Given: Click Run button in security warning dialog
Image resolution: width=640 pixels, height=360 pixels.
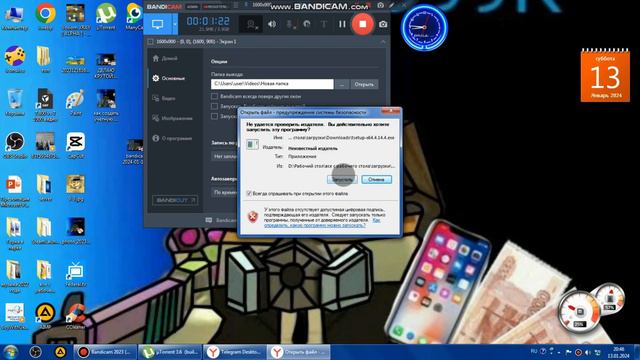Looking at the screenshot, I should click(x=342, y=179).
